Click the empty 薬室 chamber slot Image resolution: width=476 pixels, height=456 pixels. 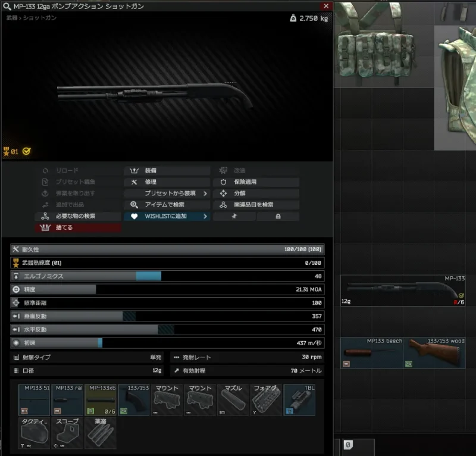pos(101,433)
